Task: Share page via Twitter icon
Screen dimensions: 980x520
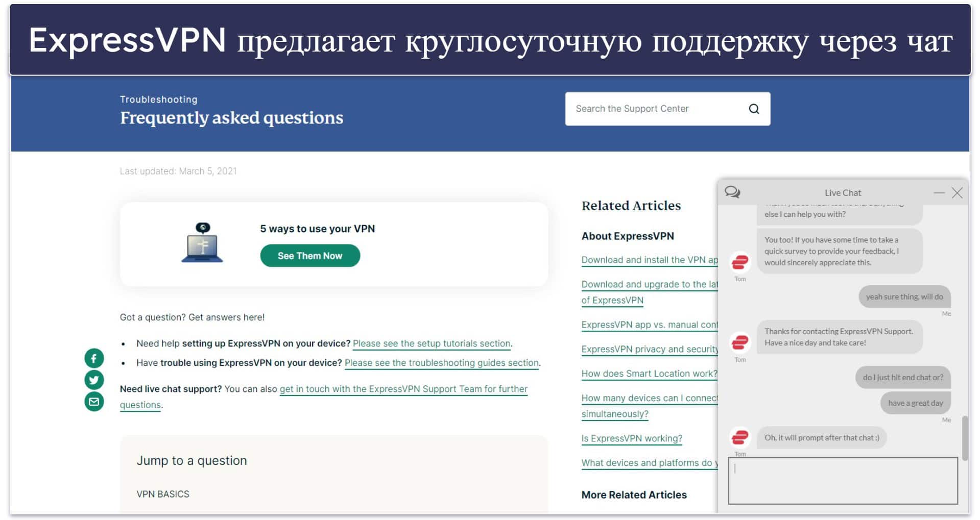Action: click(94, 380)
